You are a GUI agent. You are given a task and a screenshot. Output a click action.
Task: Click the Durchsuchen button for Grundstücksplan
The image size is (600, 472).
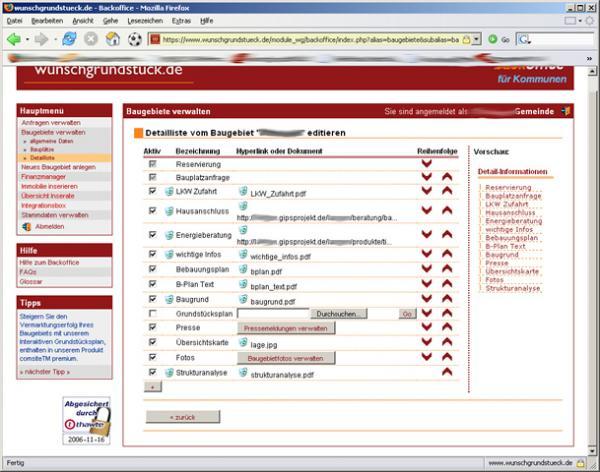point(339,314)
